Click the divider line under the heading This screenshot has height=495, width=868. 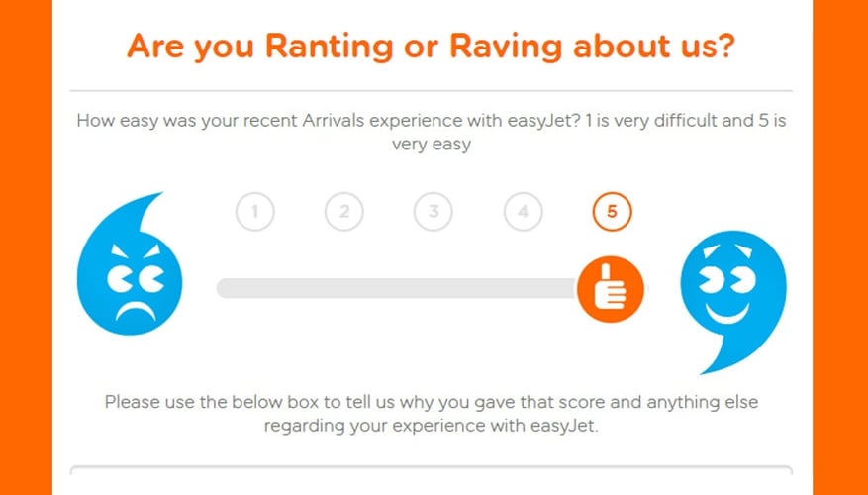coord(432,90)
